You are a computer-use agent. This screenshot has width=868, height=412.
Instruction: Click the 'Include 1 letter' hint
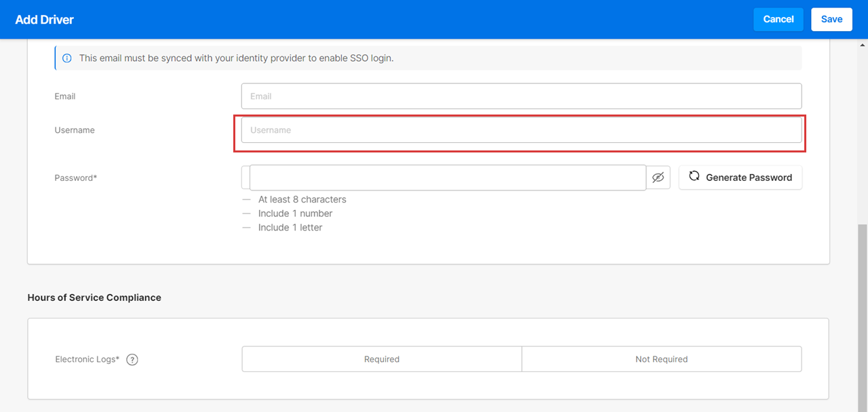[290, 228]
